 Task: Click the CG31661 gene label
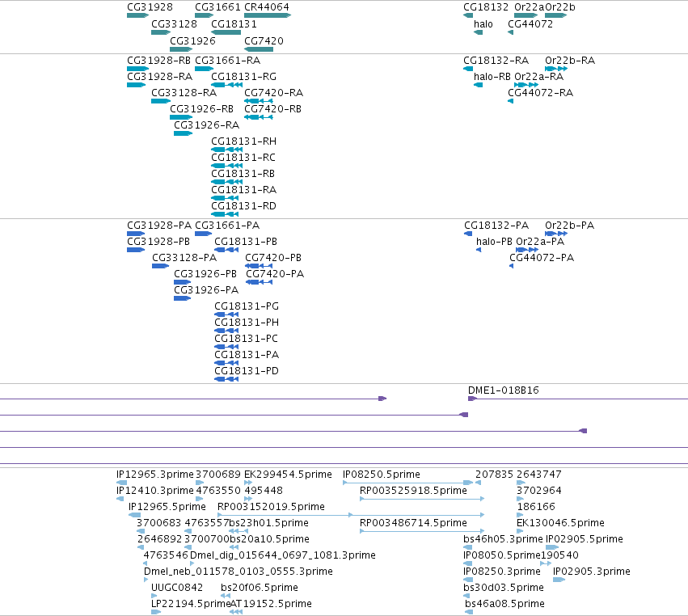point(217,7)
